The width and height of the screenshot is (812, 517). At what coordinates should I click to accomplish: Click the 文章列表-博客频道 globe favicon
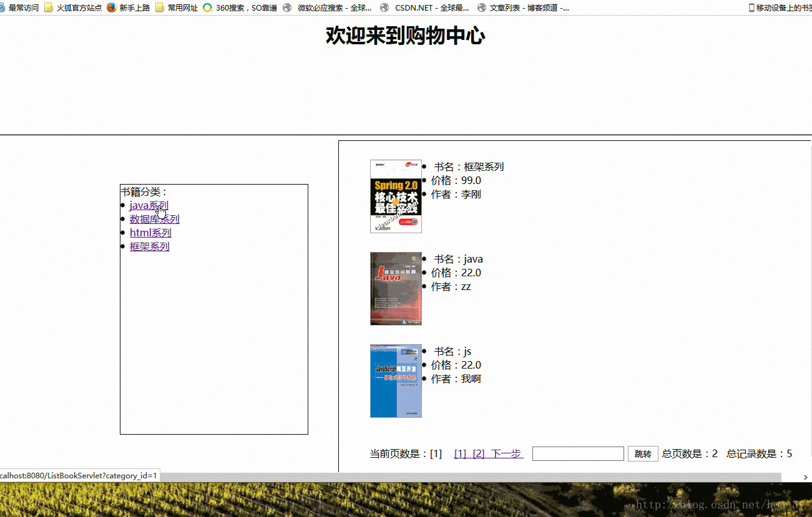tap(481, 7)
